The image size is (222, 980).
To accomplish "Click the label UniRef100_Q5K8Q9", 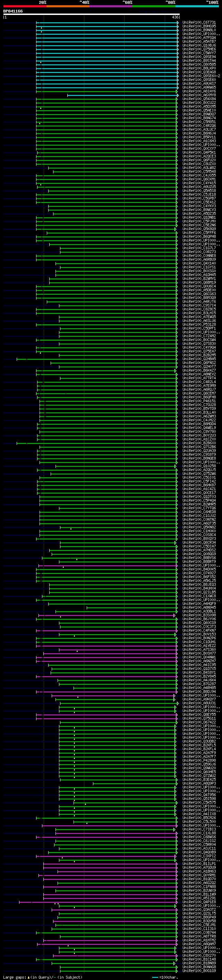I will click(x=199, y=229).
